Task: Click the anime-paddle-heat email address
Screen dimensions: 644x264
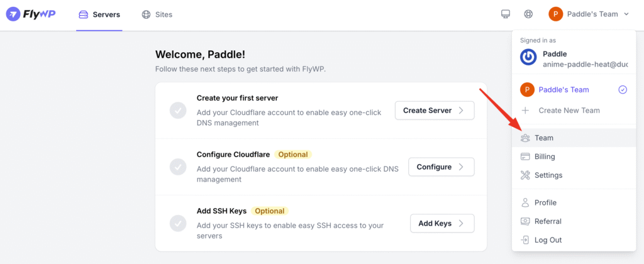Action: click(586, 65)
